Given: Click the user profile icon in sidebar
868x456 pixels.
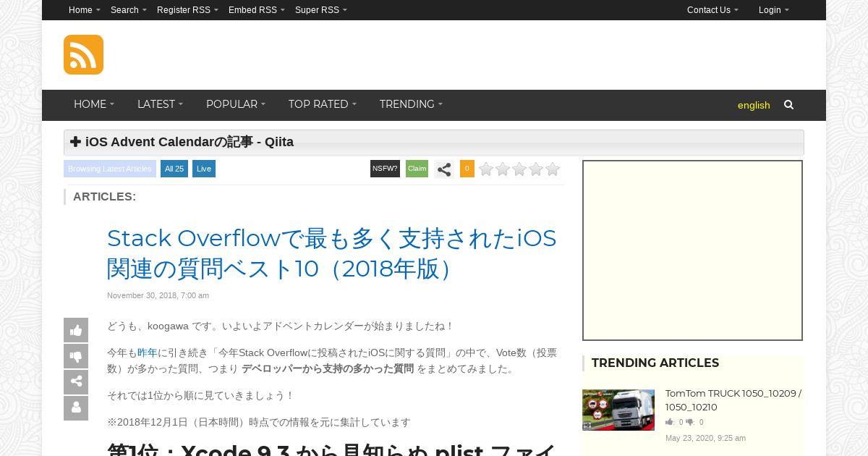Looking at the screenshot, I should click(76, 408).
